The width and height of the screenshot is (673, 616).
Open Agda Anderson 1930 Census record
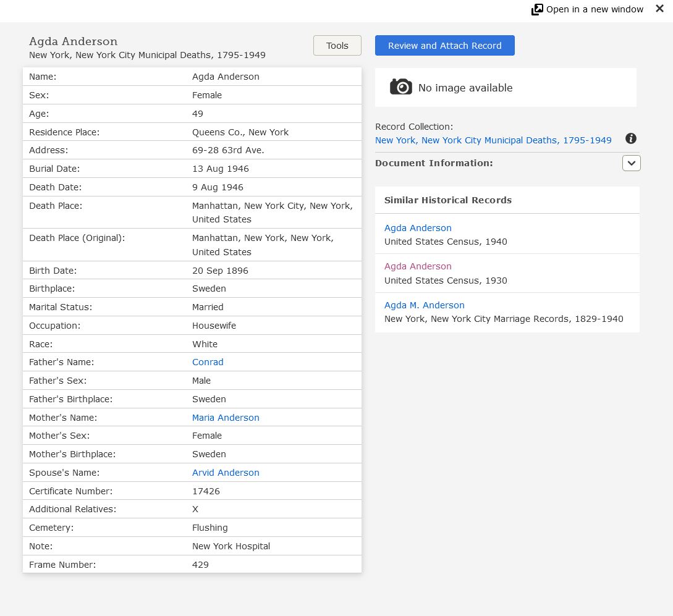pyautogui.click(x=418, y=266)
